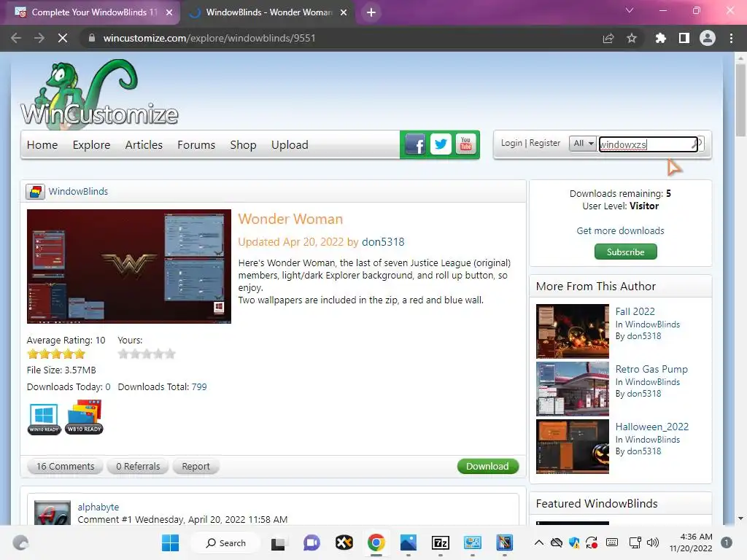
Task: Open the Chrome extensions puzzle icon
Action: [x=660, y=38]
